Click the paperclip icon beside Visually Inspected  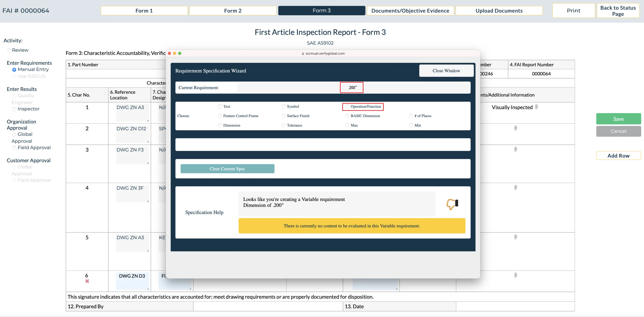pyautogui.click(x=536, y=107)
